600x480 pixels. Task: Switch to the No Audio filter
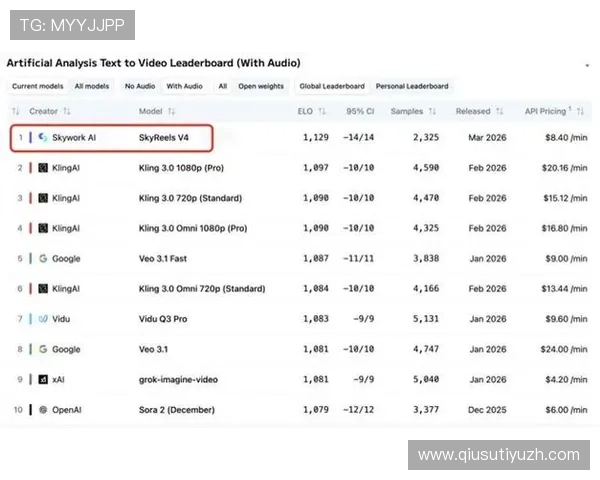140,86
